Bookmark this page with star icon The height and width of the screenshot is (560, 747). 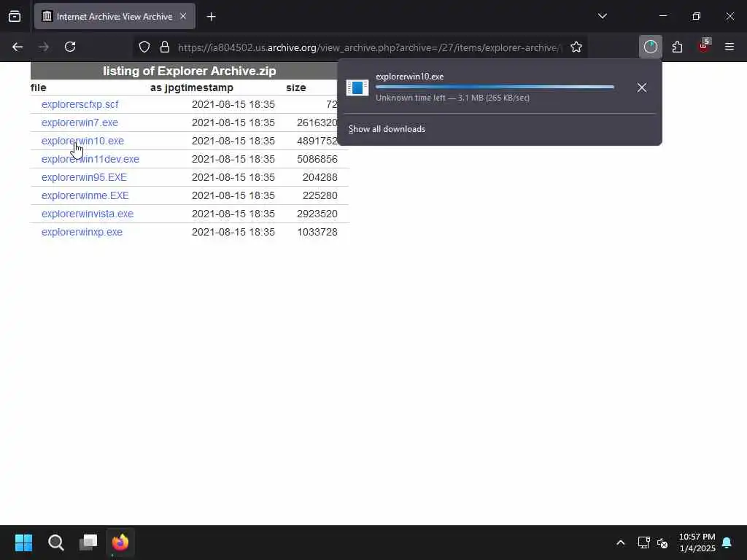click(576, 47)
